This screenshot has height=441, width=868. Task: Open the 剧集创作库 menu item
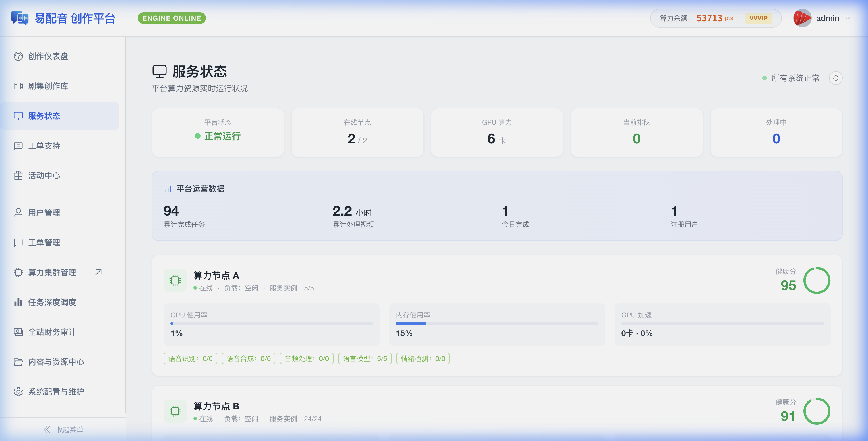point(48,86)
